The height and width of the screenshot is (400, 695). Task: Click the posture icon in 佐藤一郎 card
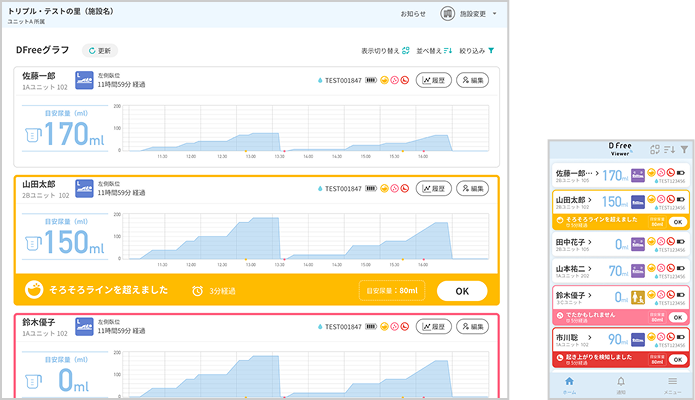84,80
